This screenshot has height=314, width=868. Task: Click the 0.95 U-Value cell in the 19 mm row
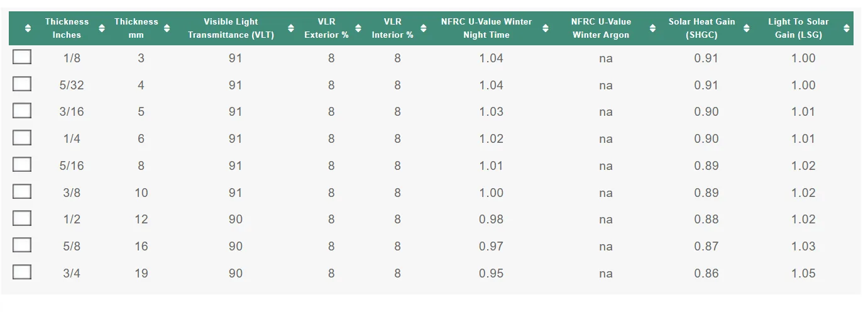coord(491,273)
